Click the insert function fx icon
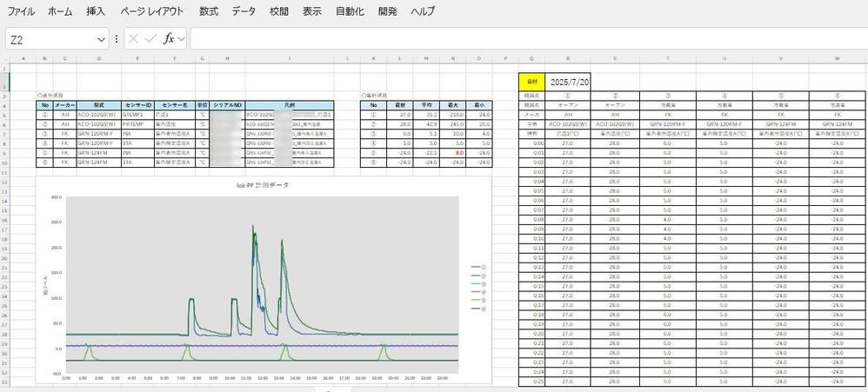Screen dimensions: 868x392 tap(169, 39)
